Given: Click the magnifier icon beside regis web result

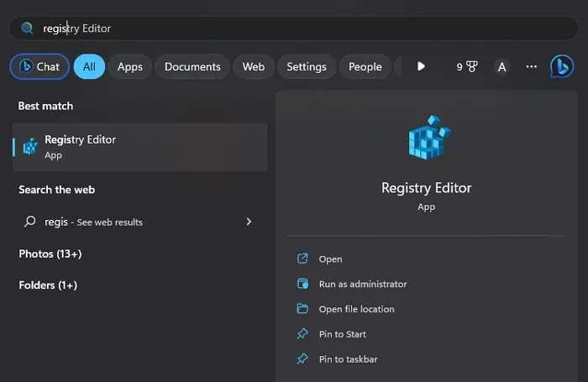Looking at the screenshot, I should [30, 222].
